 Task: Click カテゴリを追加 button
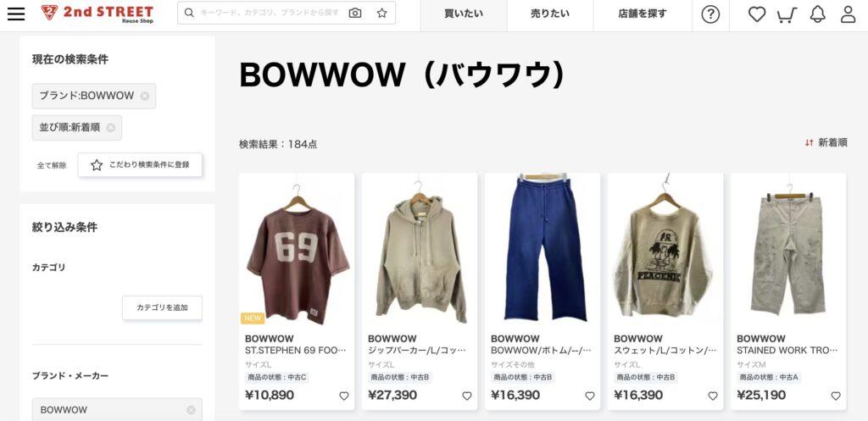pyautogui.click(x=162, y=307)
